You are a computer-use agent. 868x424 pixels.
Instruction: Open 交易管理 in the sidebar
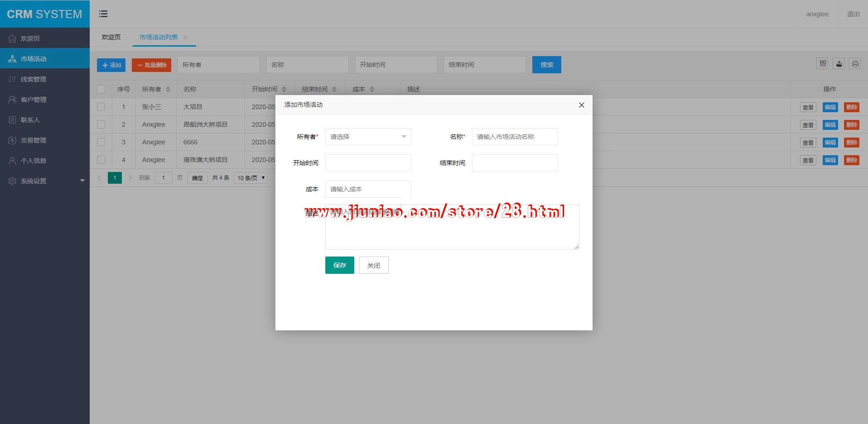[45, 140]
